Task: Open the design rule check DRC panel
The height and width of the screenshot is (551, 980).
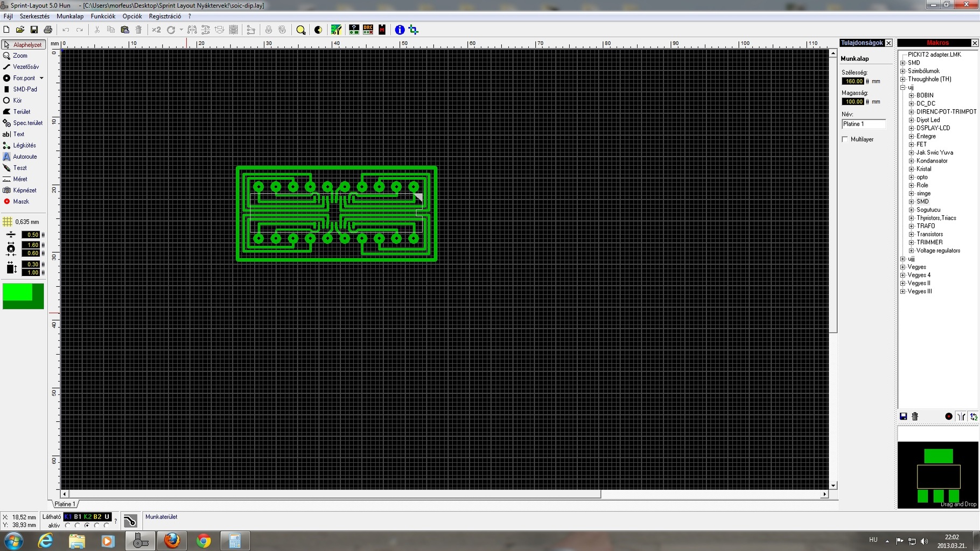Action: click(368, 30)
